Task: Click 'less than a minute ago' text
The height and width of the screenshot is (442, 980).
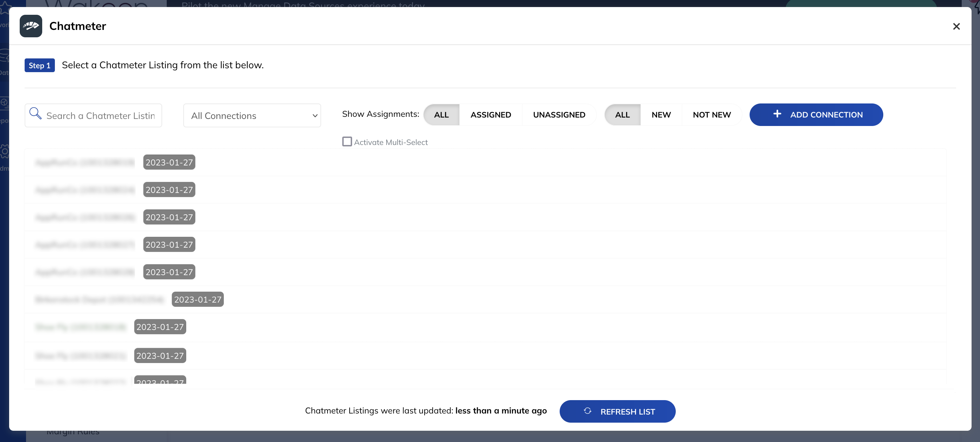Action: coord(501,410)
